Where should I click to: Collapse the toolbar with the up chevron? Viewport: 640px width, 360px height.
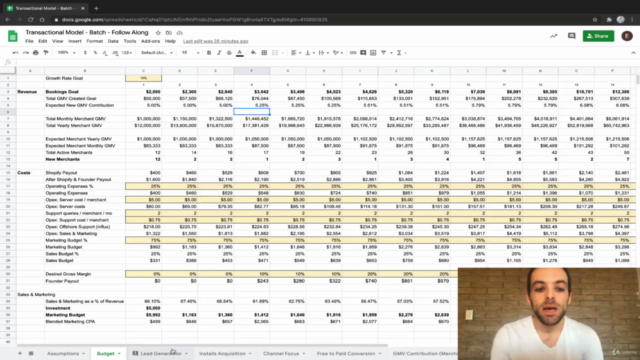click(x=633, y=53)
